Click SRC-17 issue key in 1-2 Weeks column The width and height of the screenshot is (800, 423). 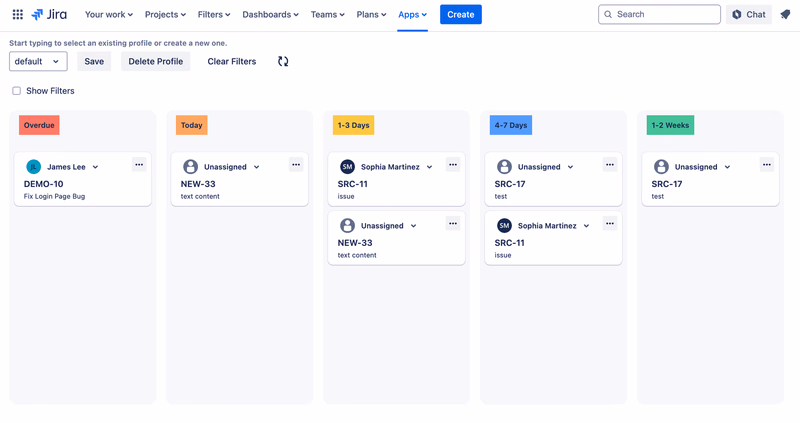[x=667, y=184]
